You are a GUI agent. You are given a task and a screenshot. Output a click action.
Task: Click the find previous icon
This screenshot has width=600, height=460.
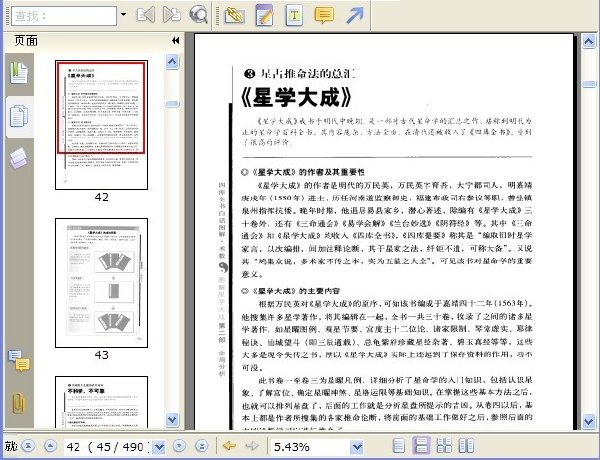pyautogui.click(x=146, y=15)
